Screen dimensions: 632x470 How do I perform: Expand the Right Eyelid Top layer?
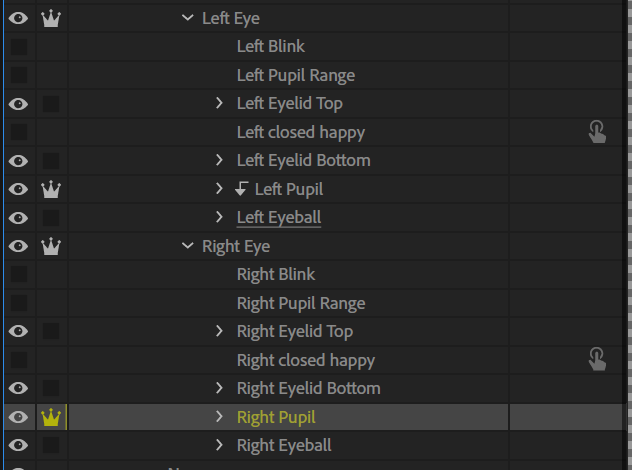[219, 331]
